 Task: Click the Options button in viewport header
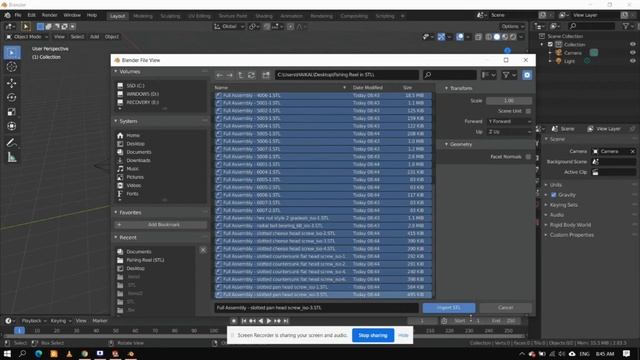click(x=513, y=27)
